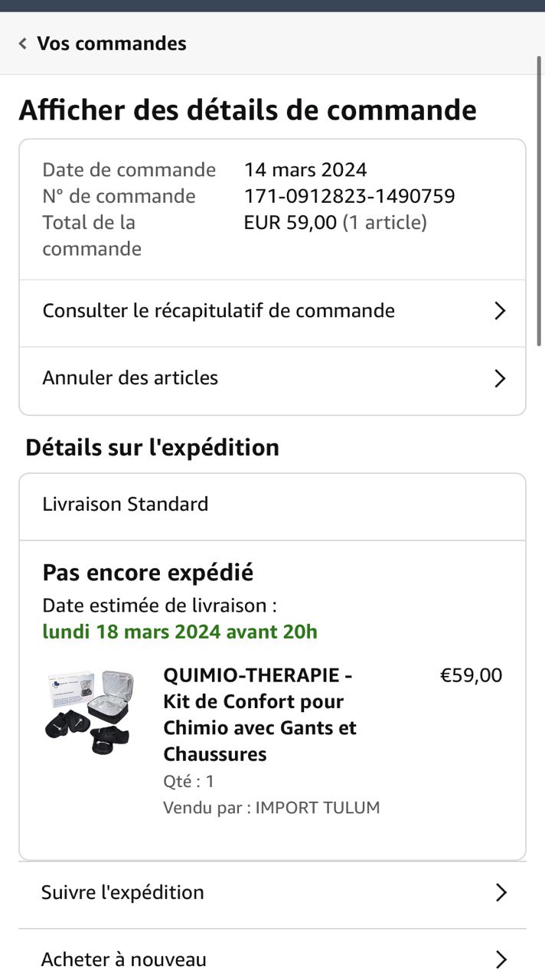Tap the back chevron beside Vos commandes
The height and width of the screenshot is (980, 545).
coord(23,44)
